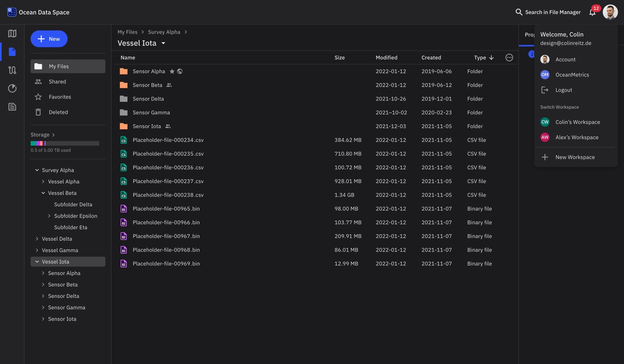Open the usage pie-chart icon in the left rail
The width and height of the screenshot is (624, 364).
click(12, 88)
